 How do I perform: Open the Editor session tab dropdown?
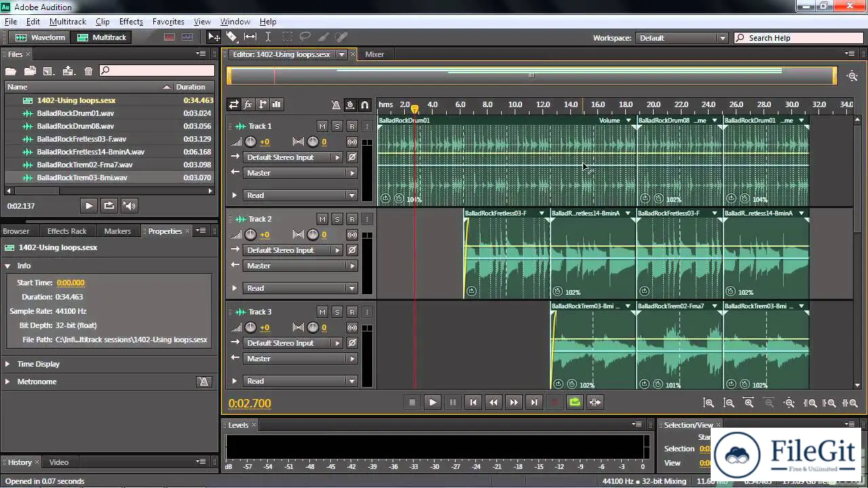[342, 54]
